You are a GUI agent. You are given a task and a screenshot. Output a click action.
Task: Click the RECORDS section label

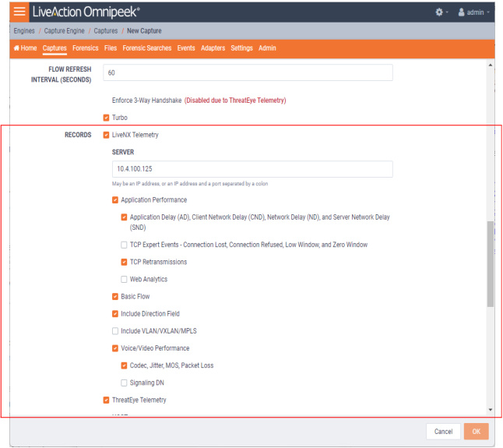pyautogui.click(x=78, y=135)
